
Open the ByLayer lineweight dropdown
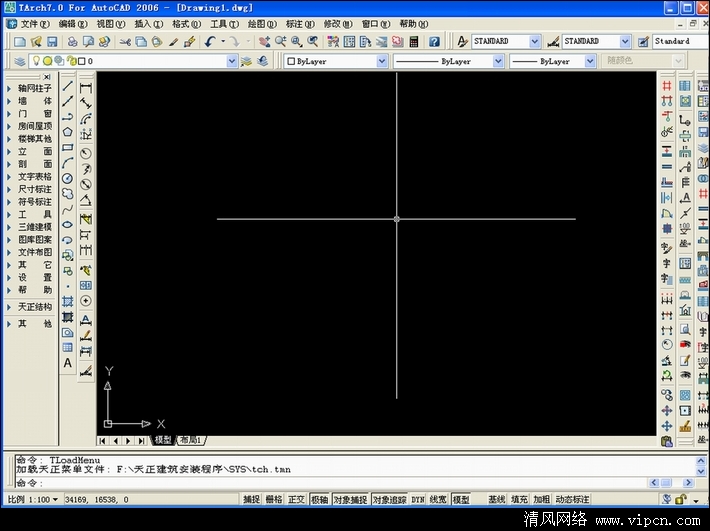[x=590, y=61]
